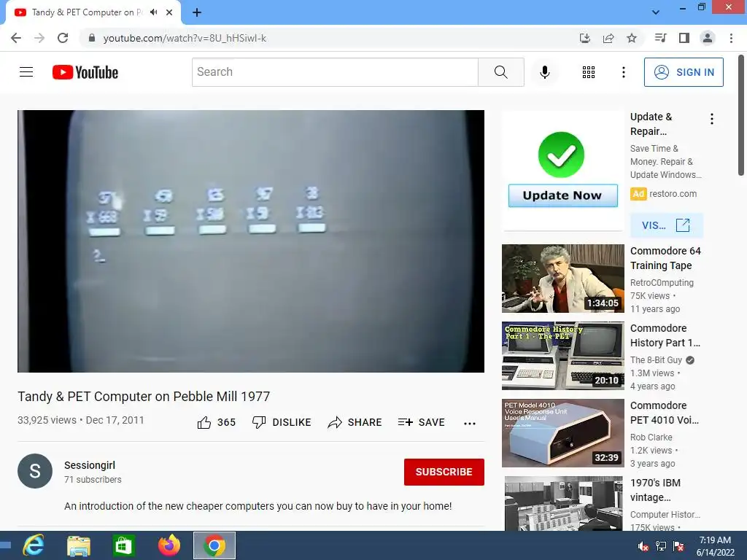Screen dimensions: 747x560
Task: Open Commodore 64 Training Tape title
Action: (665, 258)
